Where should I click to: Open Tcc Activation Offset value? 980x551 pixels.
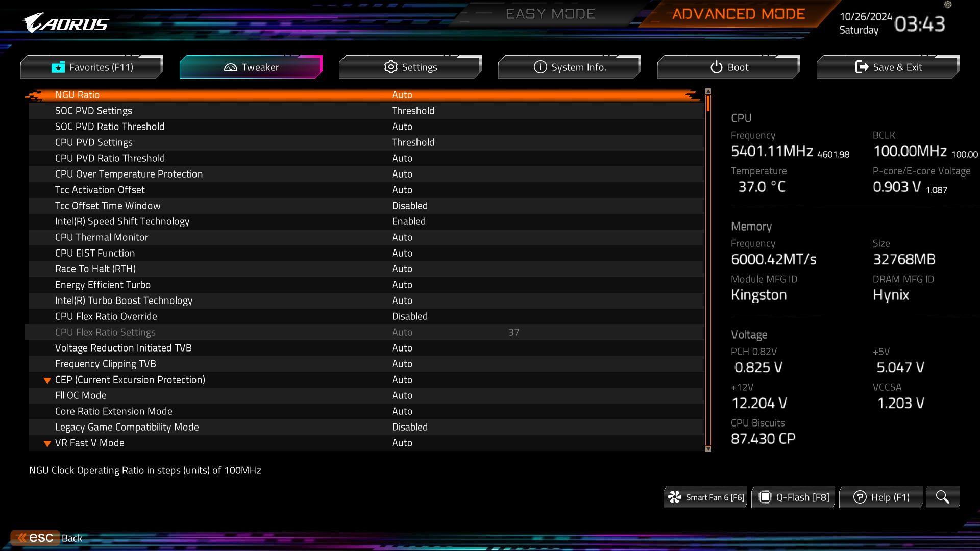(402, 190)
